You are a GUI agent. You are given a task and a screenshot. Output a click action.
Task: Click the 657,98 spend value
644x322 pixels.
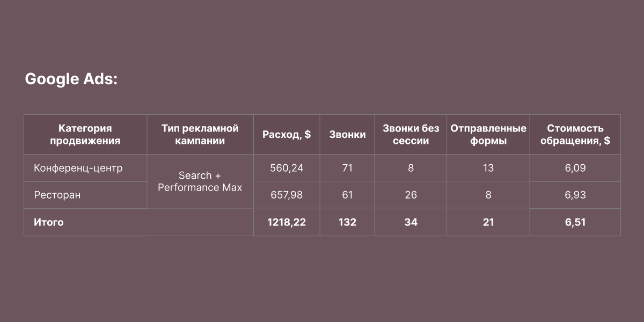point(287,195)
